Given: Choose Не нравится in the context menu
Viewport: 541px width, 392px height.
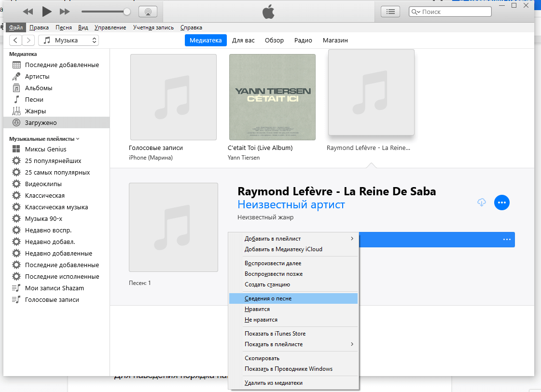Looking at the screenshot, I should click(x=293, y=320).
